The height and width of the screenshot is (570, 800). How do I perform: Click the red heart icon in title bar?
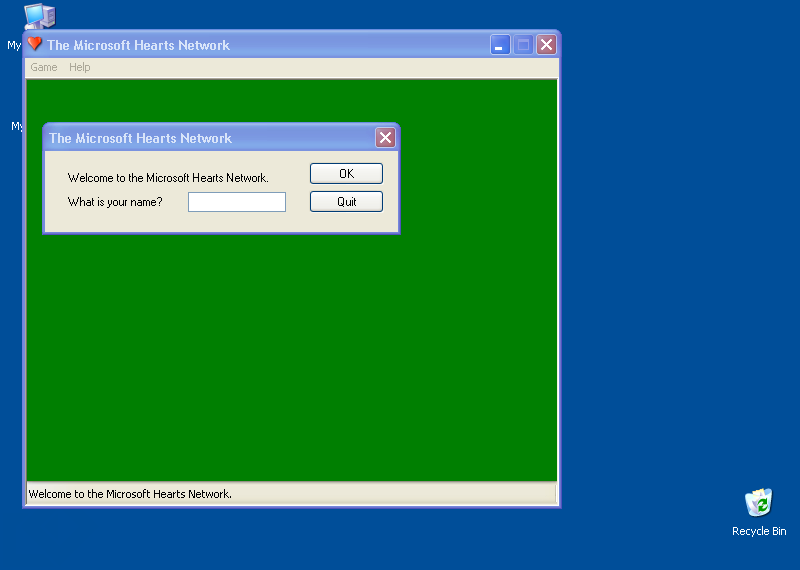35,44
